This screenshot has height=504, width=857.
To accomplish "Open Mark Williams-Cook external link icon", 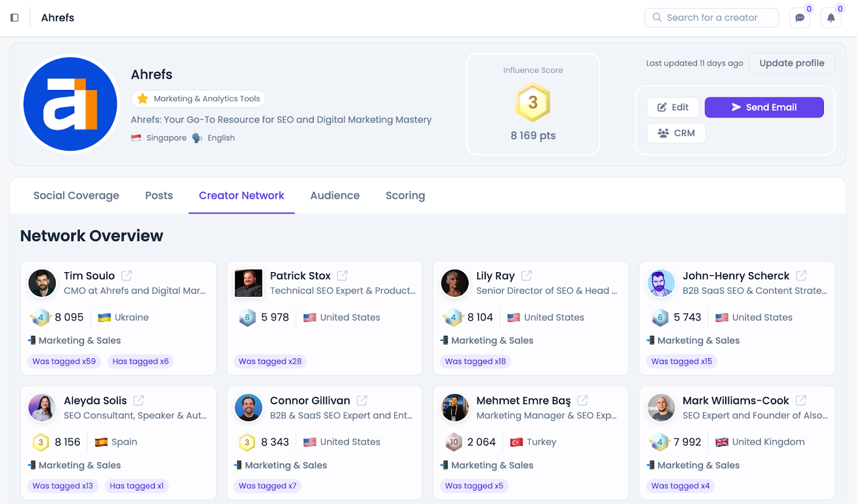I will [x=801, y=400].
